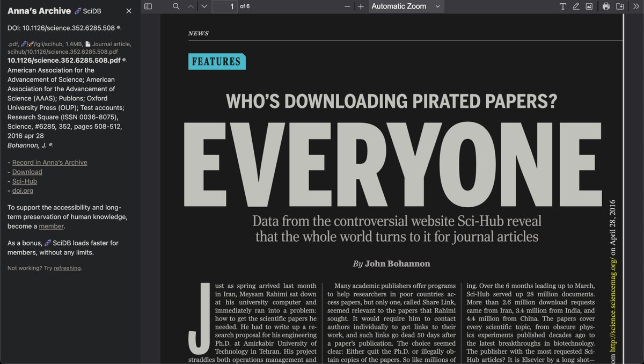Zoom in with the plus button

coord(361,6)
